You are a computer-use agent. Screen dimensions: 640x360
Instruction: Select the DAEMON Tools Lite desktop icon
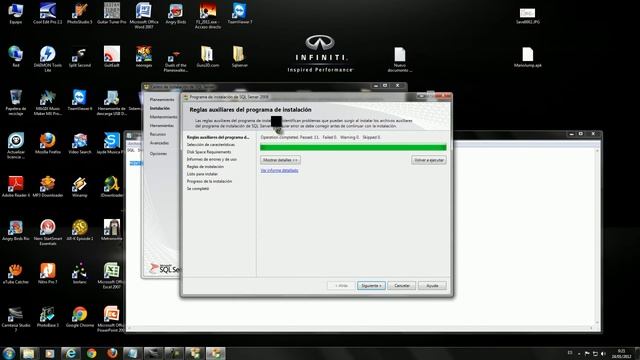coord(48,59)
